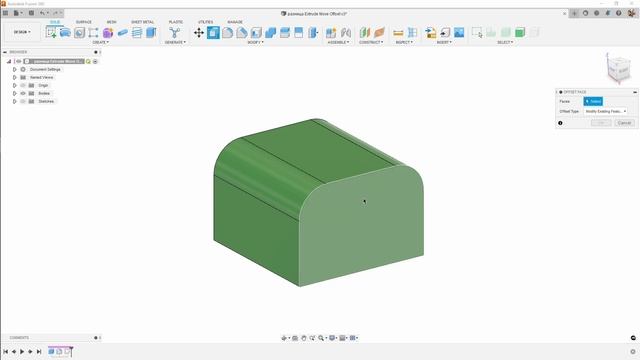640x360 pixels.
Task: Select the Shell tool
Action: pyautogui.click(x=256, y=33)
